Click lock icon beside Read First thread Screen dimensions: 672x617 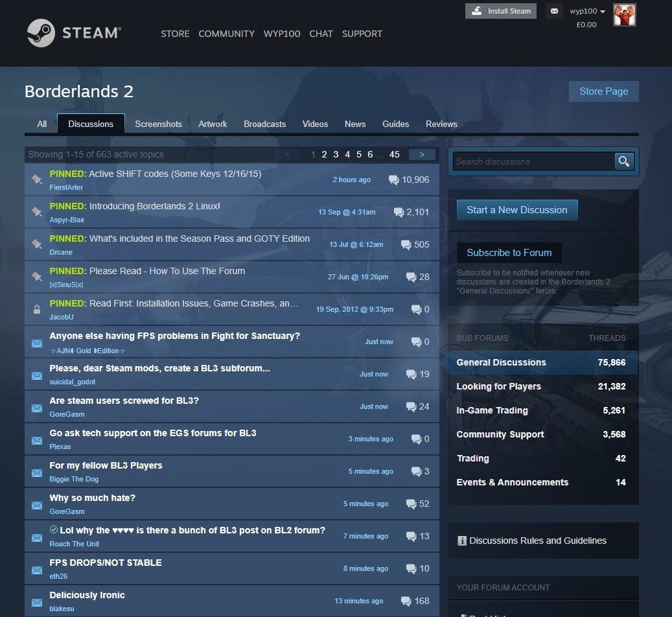click(37, 310)
